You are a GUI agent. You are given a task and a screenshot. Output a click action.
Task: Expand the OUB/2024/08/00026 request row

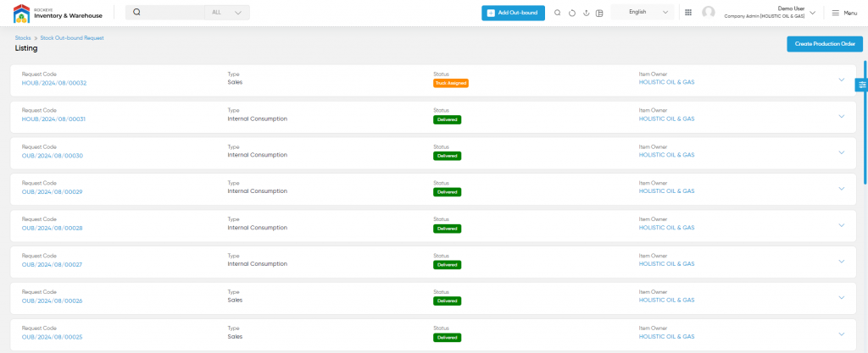click(841, 297)
